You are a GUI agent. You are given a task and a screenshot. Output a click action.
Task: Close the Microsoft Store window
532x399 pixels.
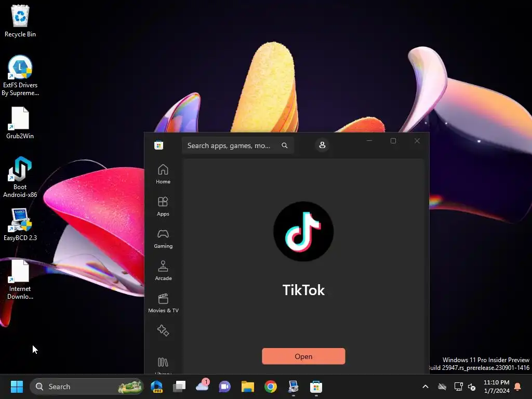(417, 141)
